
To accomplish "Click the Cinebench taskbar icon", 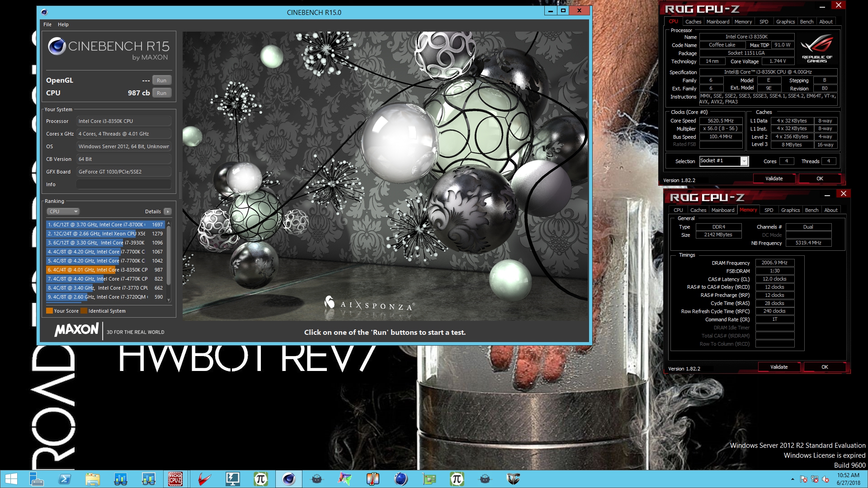I will coord(288,479).
